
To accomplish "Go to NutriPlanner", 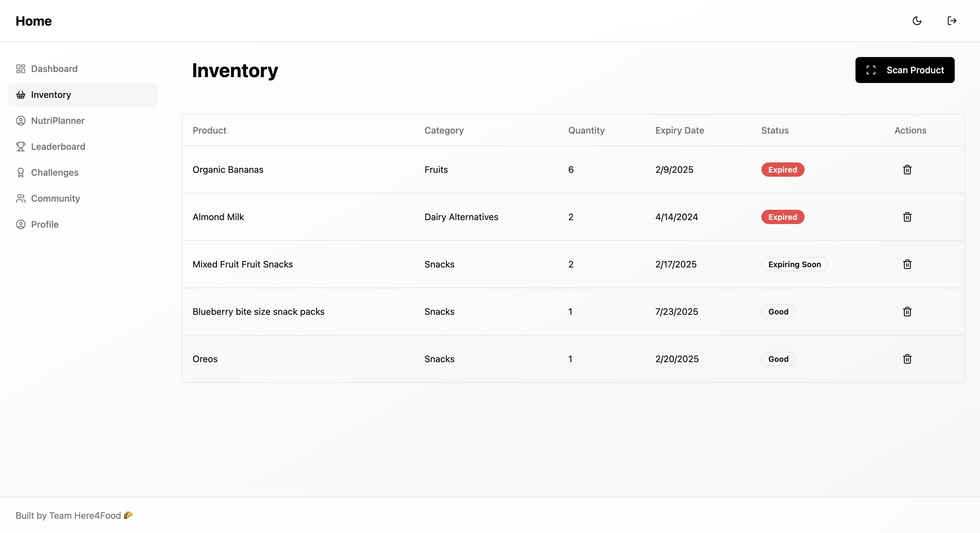I will (x=57, y=121).
